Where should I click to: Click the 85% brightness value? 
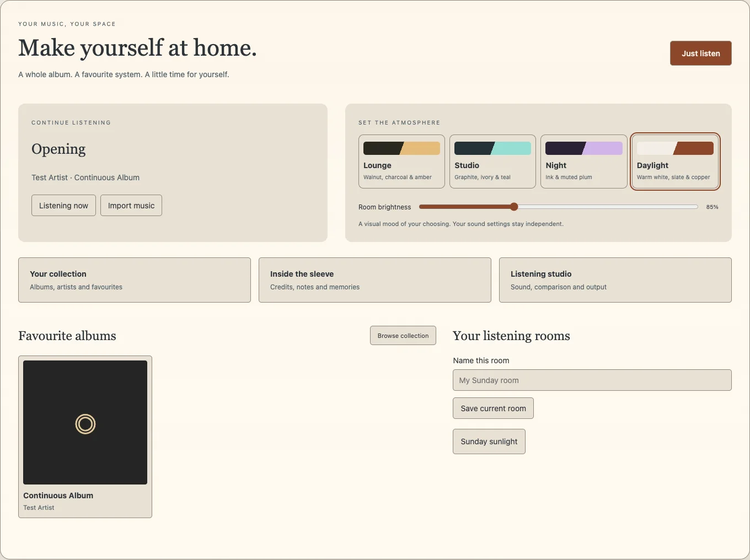click(712, 207)
